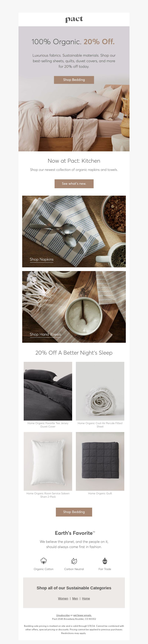Open the Women category link
Viewport: 148px width, 644px height.
[x=63, y=598]
